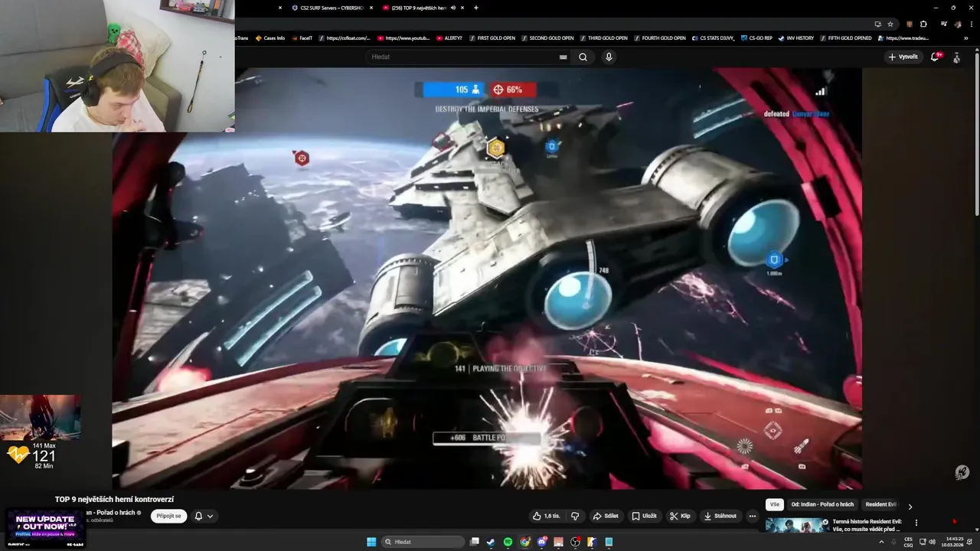Click the Připojit se join button
The width and height of the screenshot is (980, 551).
point(168,516)
